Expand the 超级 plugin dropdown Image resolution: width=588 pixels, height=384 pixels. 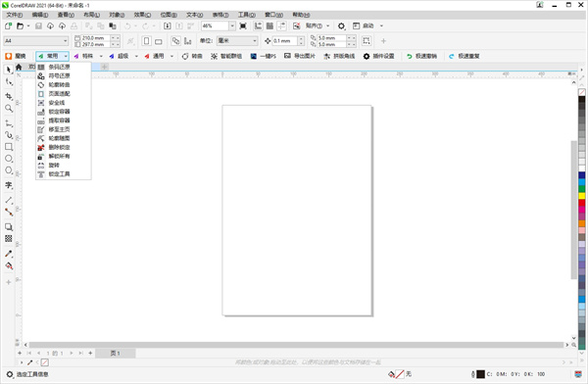[136, 56]
